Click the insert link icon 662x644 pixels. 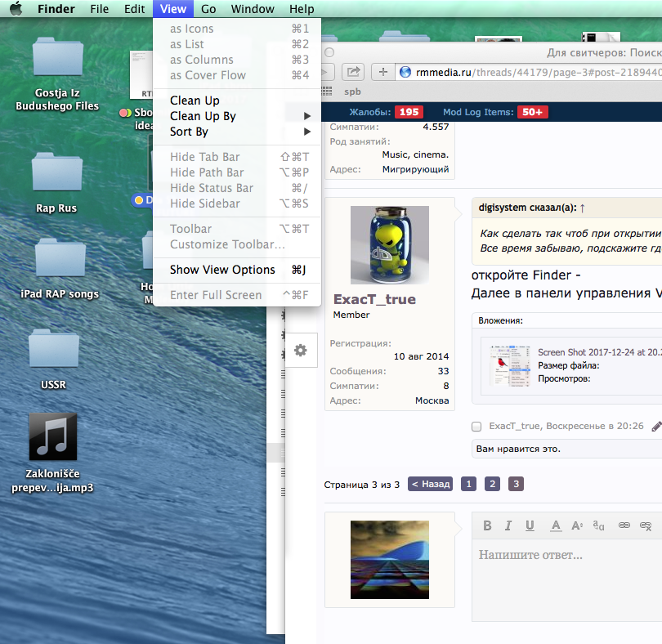click(624, 525)
